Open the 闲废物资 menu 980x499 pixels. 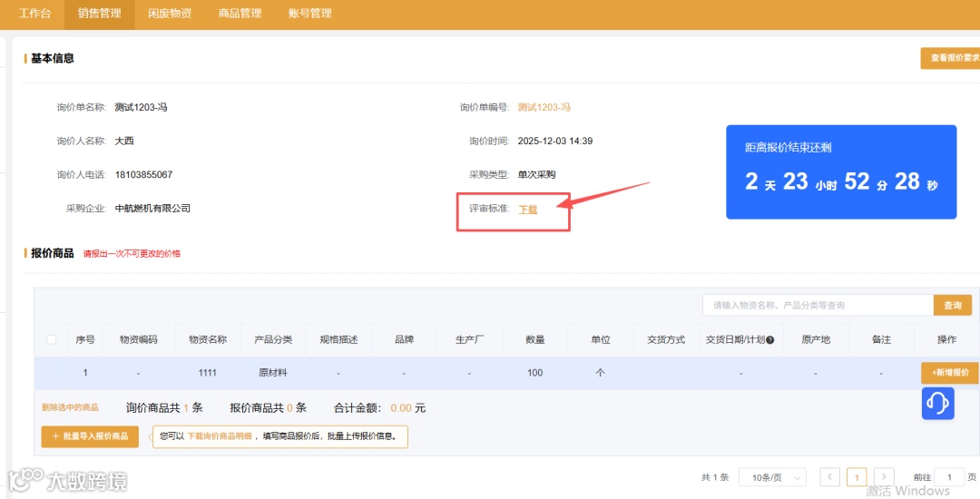point(170,13)
